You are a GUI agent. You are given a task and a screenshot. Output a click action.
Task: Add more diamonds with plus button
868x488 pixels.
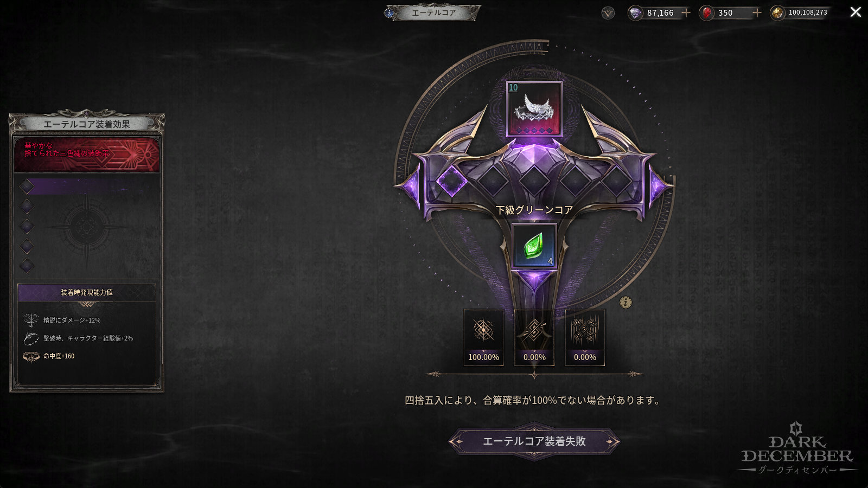pos(686,12)
